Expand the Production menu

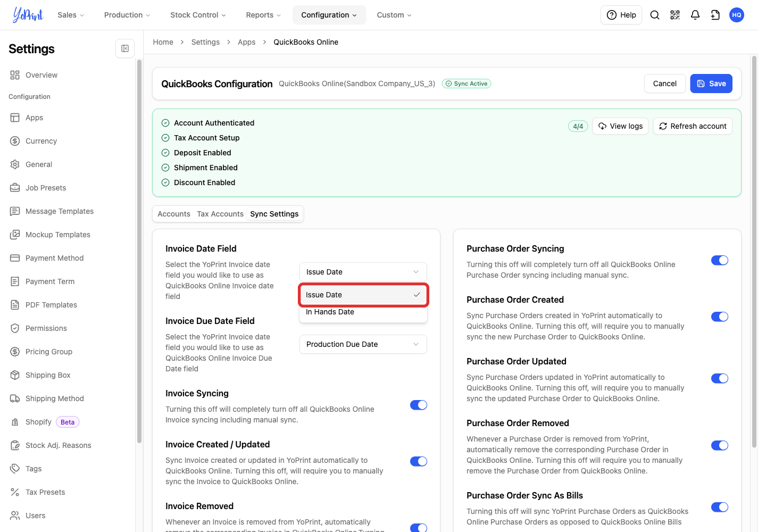[127, 15]
